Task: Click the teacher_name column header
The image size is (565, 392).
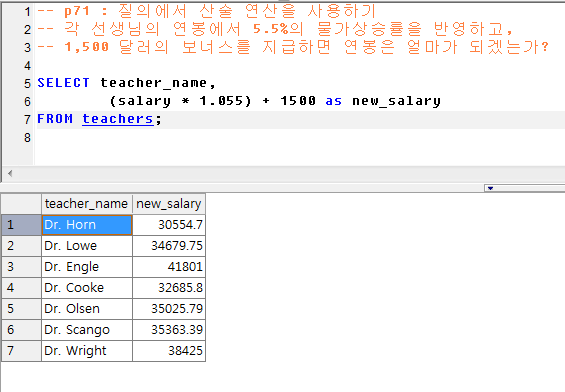Action: coord(87,204)
